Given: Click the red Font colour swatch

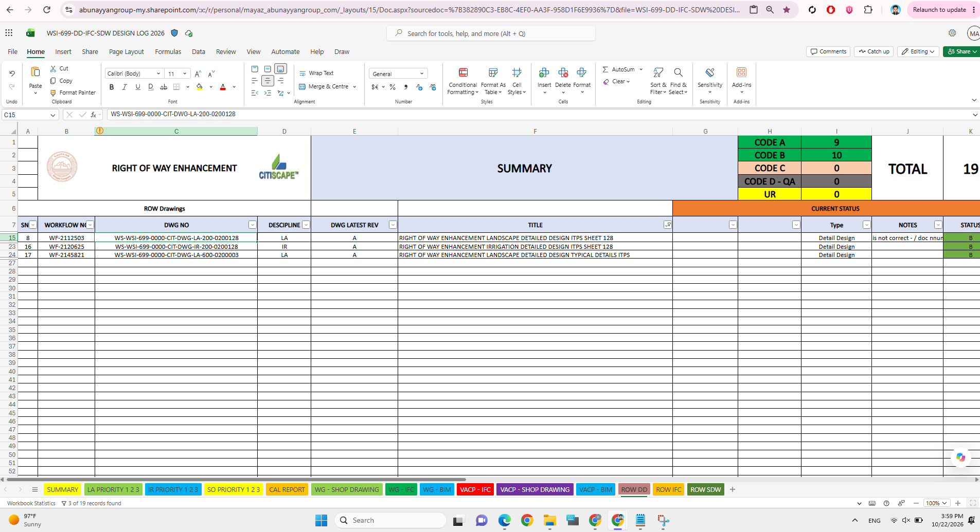Looking at the screenshot, I should (x=223, y=87).
